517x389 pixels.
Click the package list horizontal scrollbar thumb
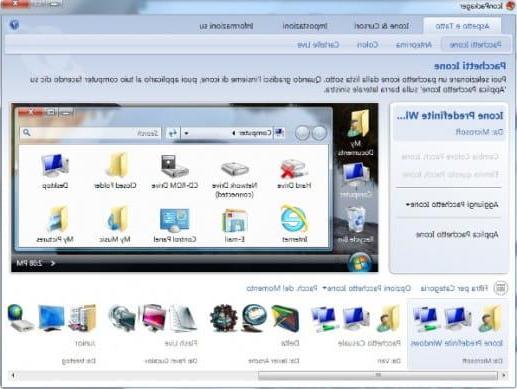(x=378, y=375)
